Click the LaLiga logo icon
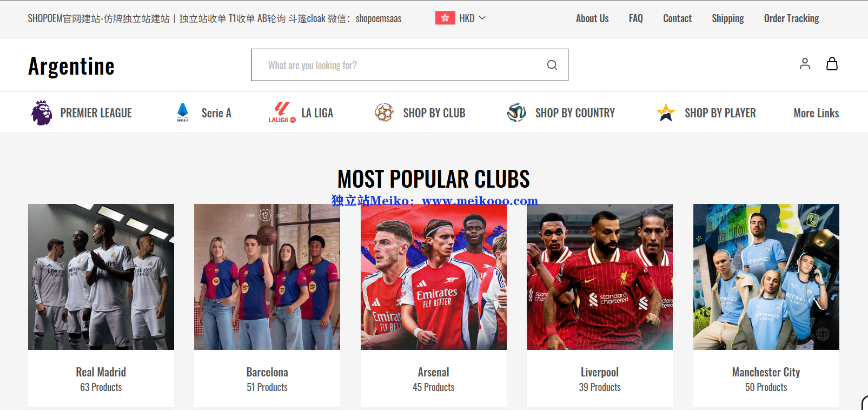Image resolution: width=868 pixels, height=410 pixels. (282, 113)
